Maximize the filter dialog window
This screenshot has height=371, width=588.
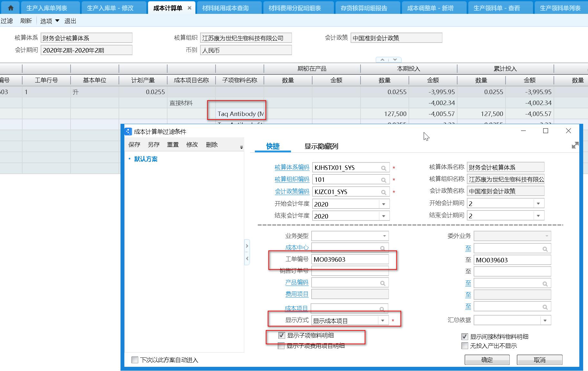pyautogui.click(x=545, y=131)
